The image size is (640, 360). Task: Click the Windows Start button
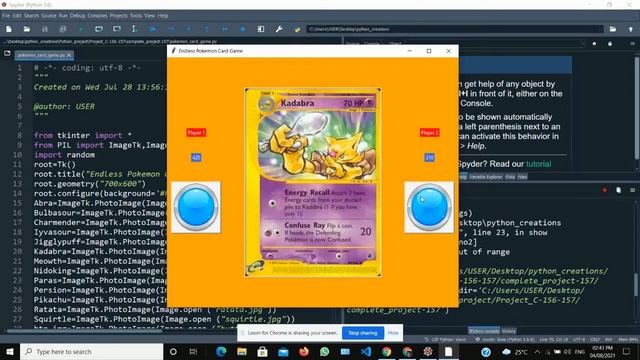(x=10, y=351)
